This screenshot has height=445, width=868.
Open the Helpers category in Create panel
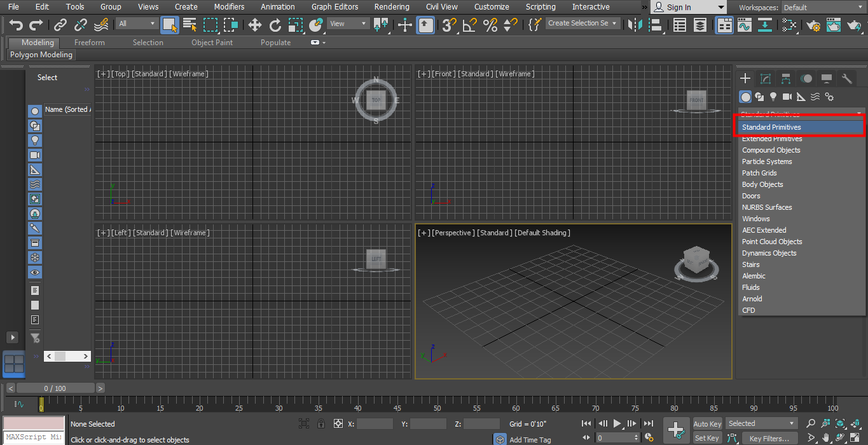pos(801,97)
